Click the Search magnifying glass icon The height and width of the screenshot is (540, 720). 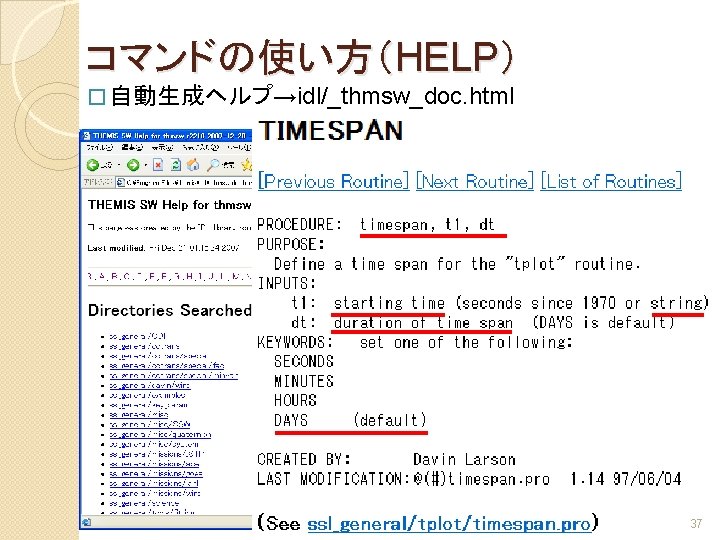click(x=214, y=165)
